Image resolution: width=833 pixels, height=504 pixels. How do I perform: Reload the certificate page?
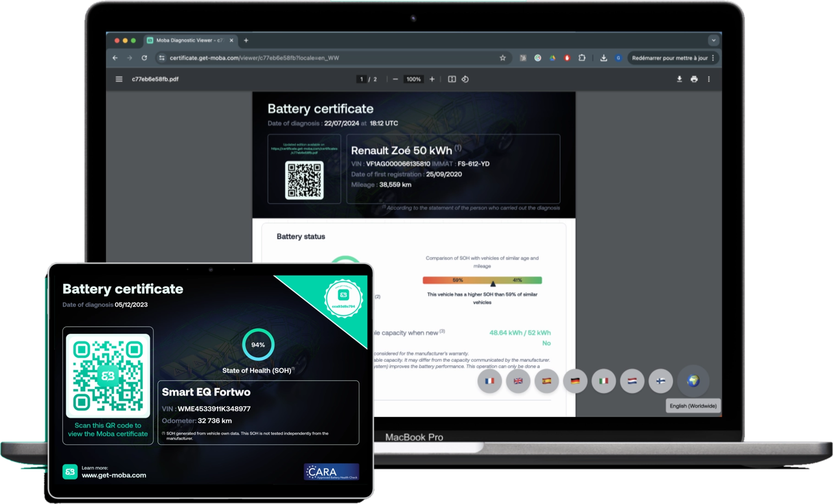point(144,58)
